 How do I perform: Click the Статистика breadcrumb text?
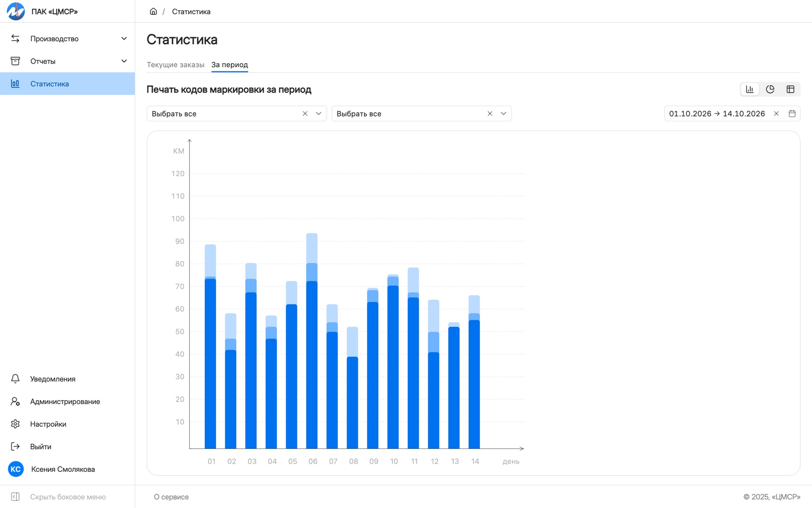point(191,12)
